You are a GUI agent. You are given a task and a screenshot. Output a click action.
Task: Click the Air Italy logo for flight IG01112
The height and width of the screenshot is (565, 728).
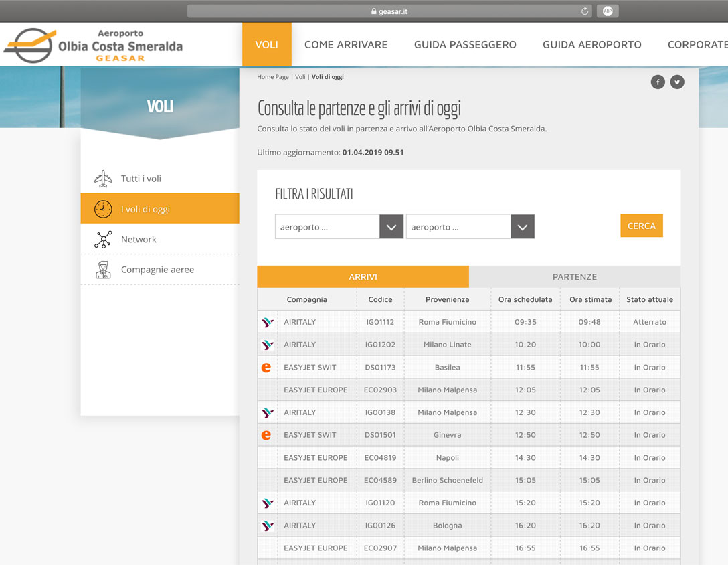[x=268, y=322]
